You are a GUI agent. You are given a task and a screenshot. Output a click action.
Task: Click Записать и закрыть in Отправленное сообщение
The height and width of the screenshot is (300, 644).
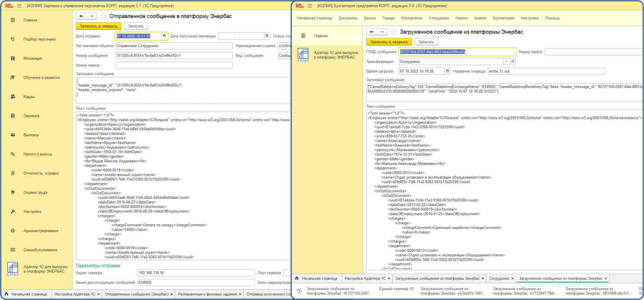click(98, 26)
